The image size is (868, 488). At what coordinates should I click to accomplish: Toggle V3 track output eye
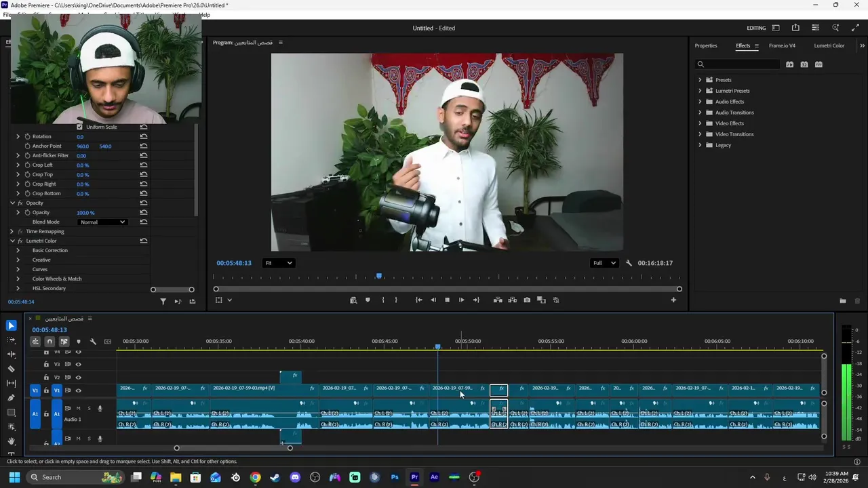pos(78,365)
